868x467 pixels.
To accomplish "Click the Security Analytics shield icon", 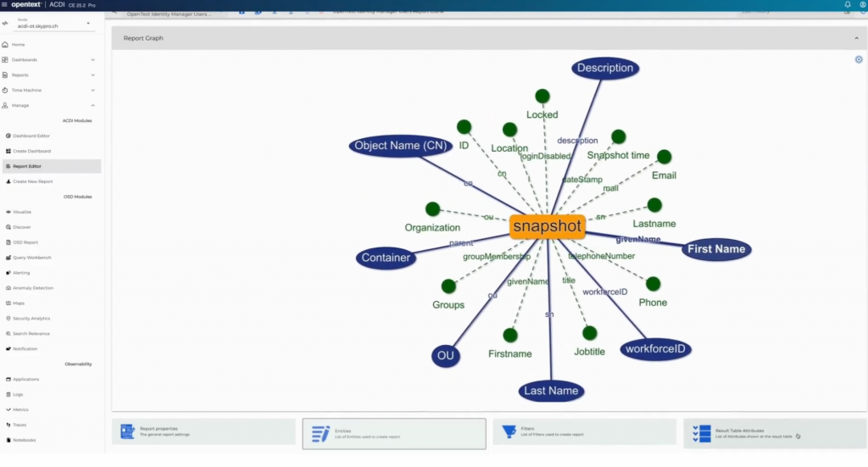I will (x=8, y=318).
